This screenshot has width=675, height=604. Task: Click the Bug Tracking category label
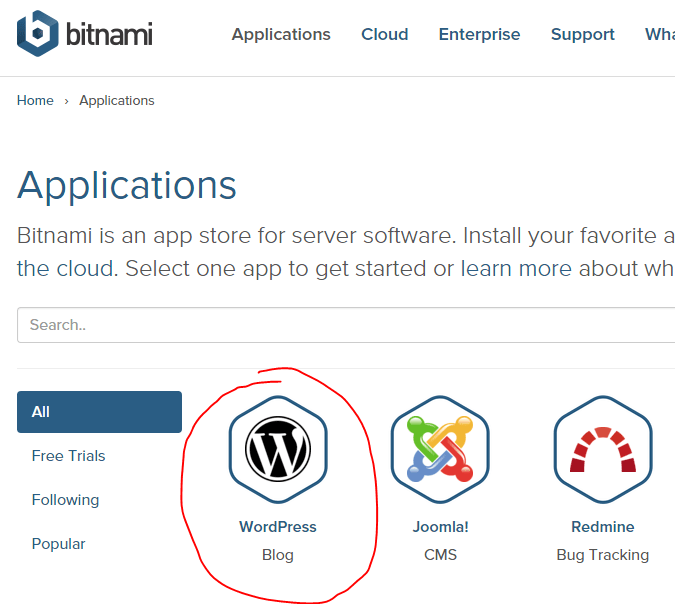coord(603,555)
